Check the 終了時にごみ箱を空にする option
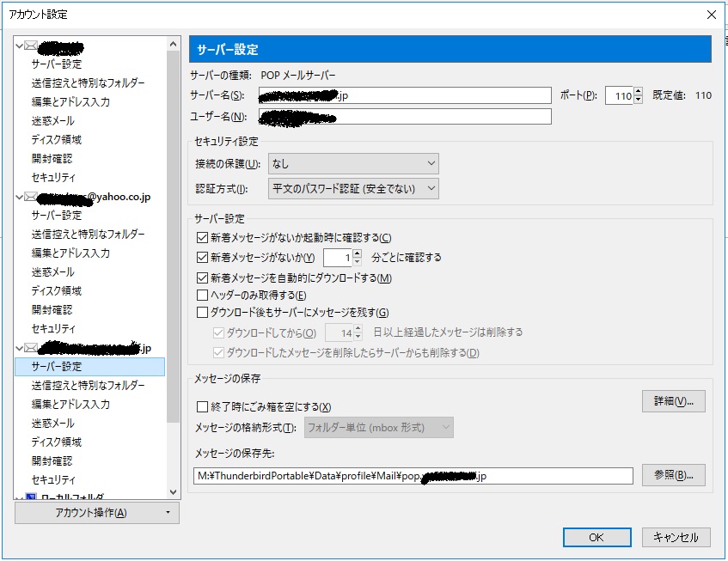 pos(203,407)
